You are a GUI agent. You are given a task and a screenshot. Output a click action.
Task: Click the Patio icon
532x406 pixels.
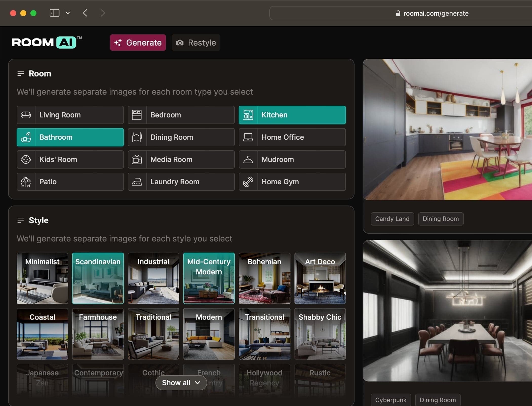[26, 181]
